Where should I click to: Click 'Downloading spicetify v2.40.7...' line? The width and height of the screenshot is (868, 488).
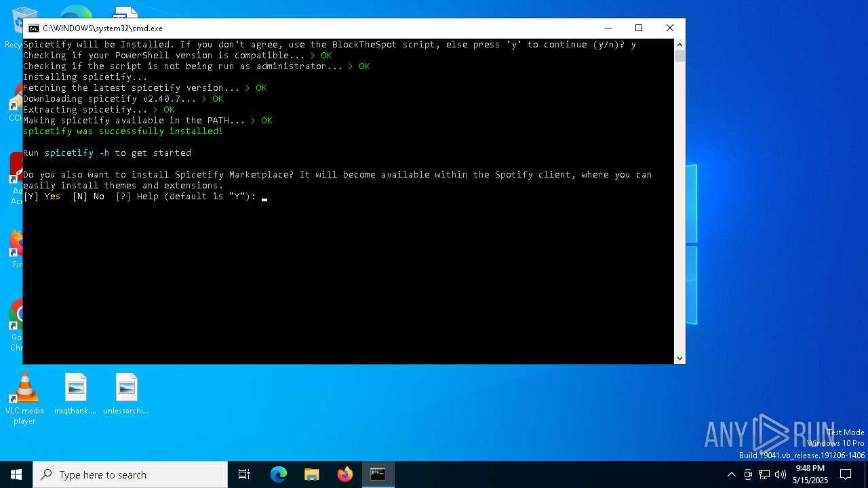[x=123, y=99]
